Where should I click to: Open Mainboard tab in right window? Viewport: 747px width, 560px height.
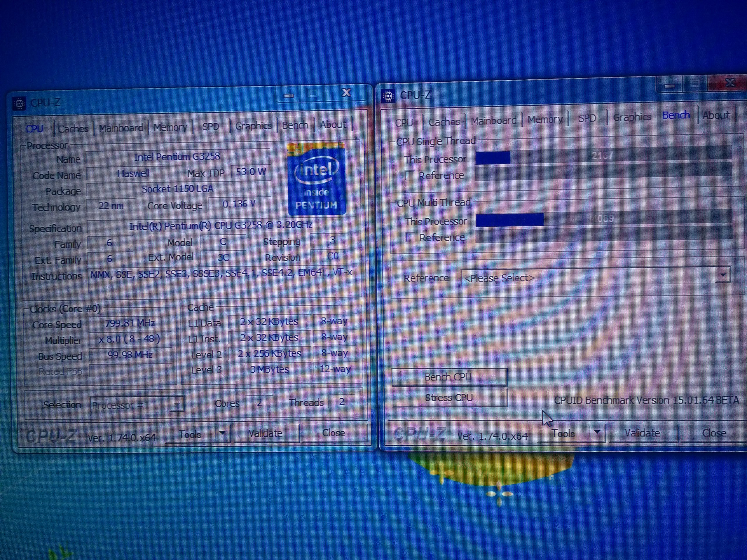click(x=493, y=120)
